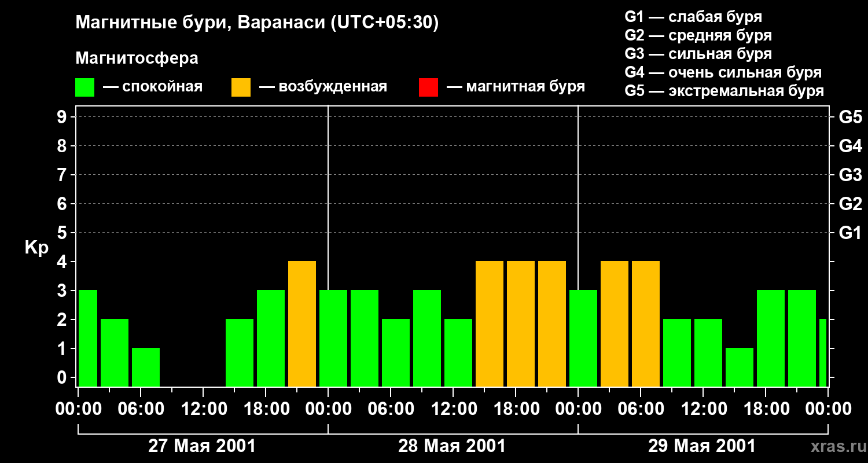Image resolution: width=868 pixels, height=463 pixels.
Task: Click the '— магнитная буря' legend label
Action: click(516, 87)
